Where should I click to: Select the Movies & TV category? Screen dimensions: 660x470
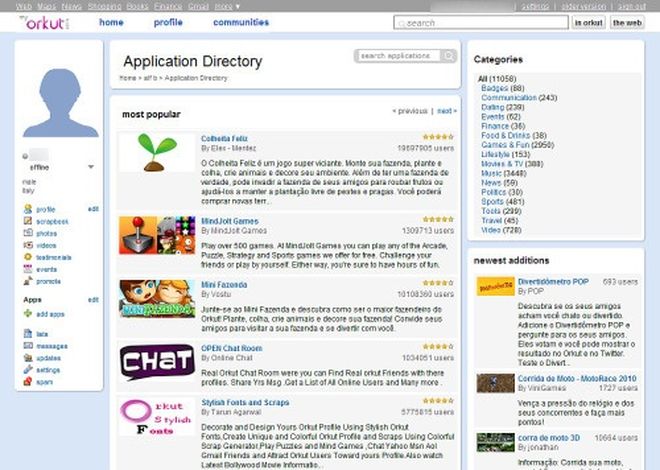[x=502, y=164]
